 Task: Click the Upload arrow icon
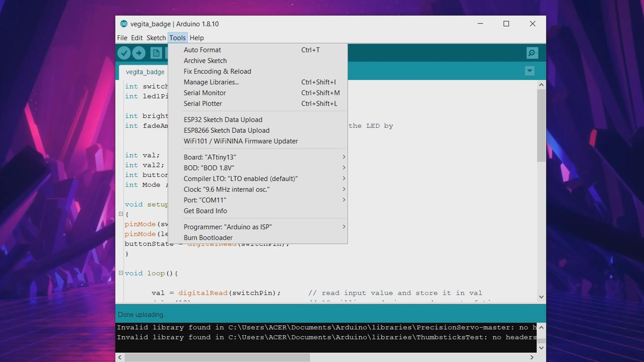139,53
